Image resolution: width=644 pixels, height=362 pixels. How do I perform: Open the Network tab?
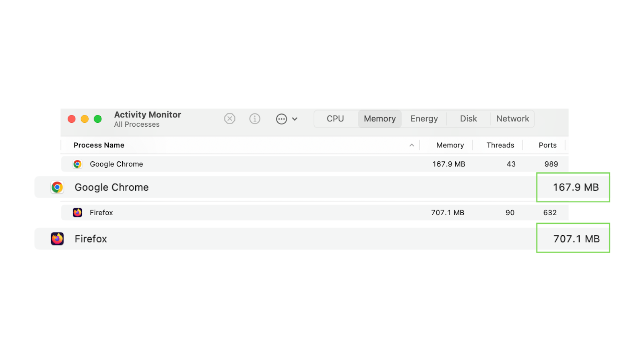tap(512, 119)
